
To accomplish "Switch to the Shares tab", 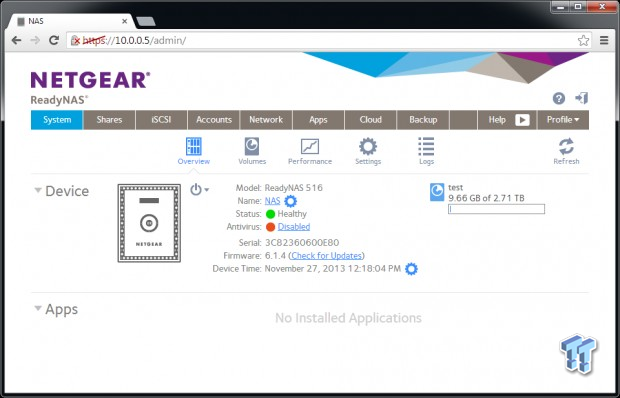I will pyautogui.click(x=109, y=120).
